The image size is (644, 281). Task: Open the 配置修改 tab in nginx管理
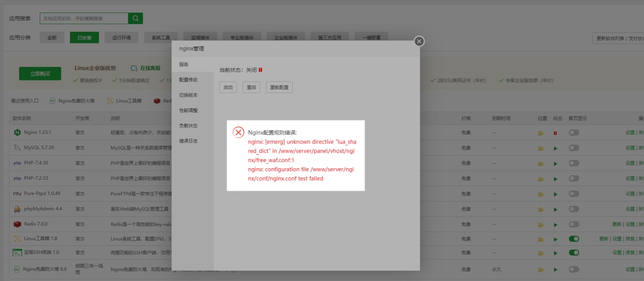click(x=193, y=80)
